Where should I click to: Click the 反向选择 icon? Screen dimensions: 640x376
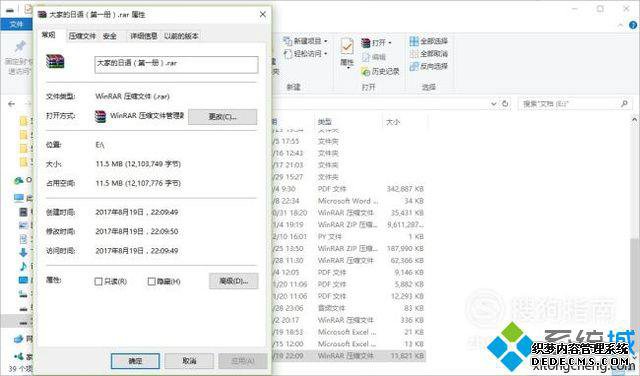tap(414, 66)
